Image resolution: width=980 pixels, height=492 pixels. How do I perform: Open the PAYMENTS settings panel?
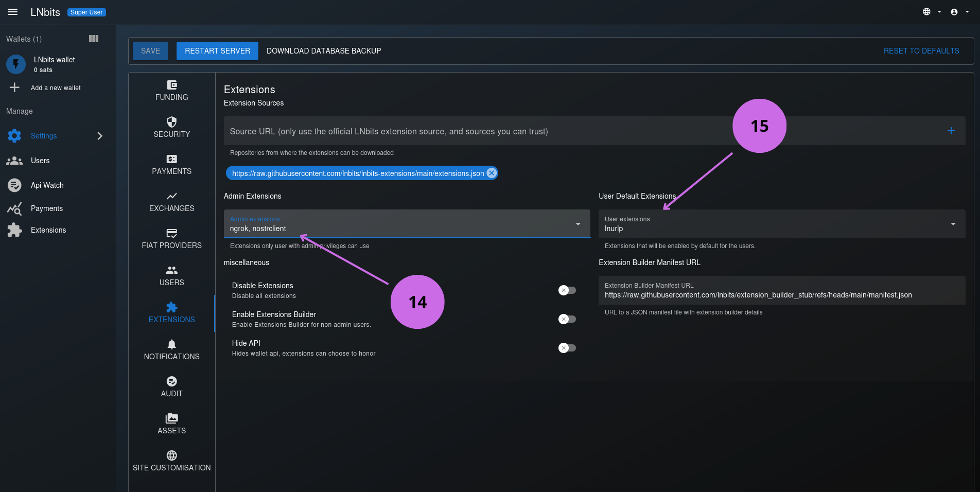coord(171,165)
